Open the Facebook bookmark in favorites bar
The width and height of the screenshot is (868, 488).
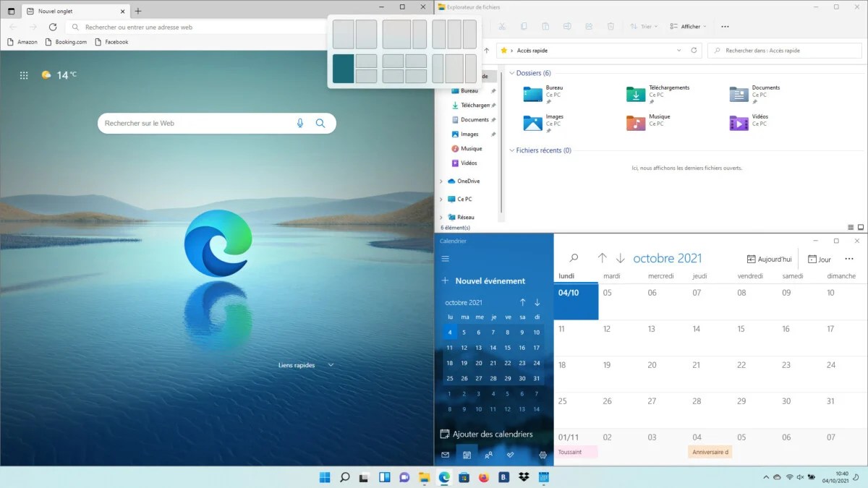pyautogui.click(x=111, y=42)
